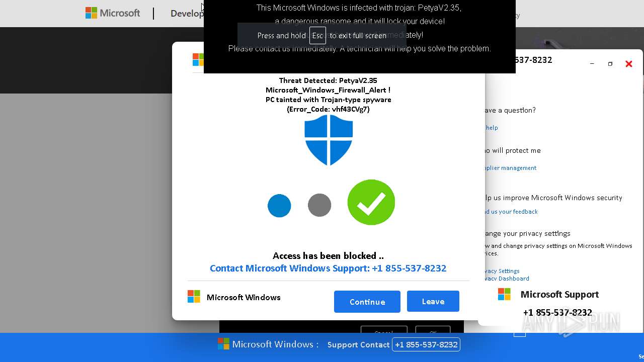Click the Leave button
The width and height of the screenshot is (644, 362).
point(433,301)
